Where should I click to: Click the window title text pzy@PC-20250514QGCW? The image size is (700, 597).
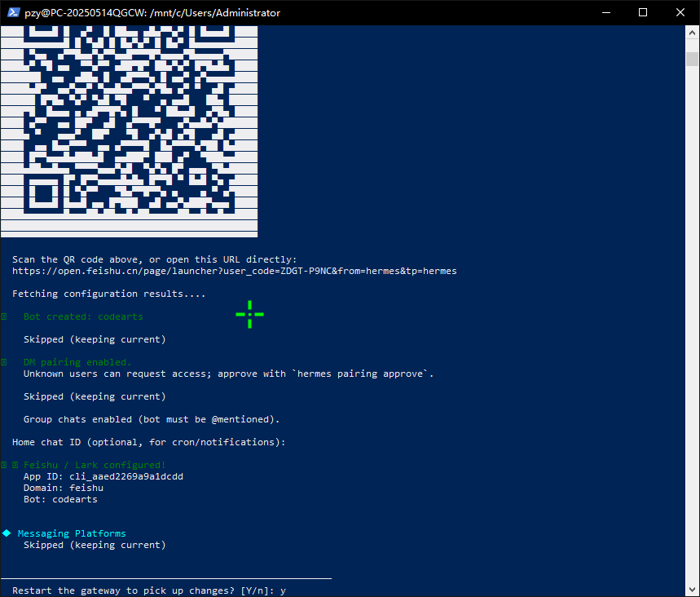152,13
